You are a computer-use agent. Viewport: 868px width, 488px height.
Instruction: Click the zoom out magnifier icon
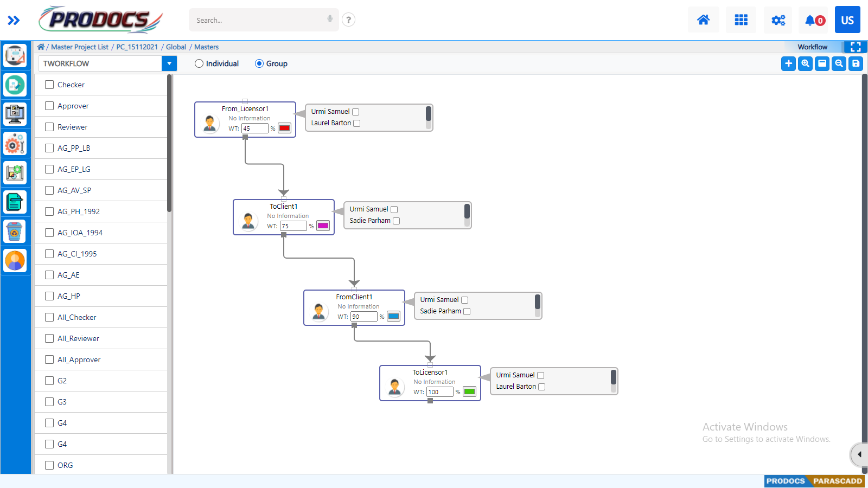(x=838, y=63)
